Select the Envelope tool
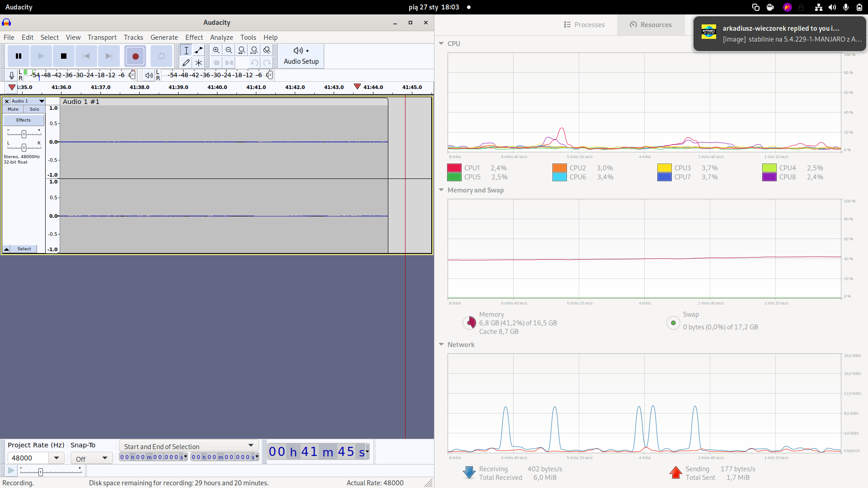The image size is (868, 488). pos(198,50)
